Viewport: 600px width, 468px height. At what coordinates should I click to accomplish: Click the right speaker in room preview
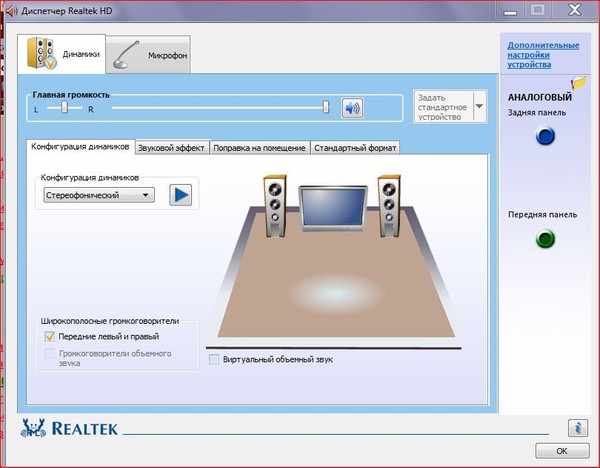coord(389,205)
